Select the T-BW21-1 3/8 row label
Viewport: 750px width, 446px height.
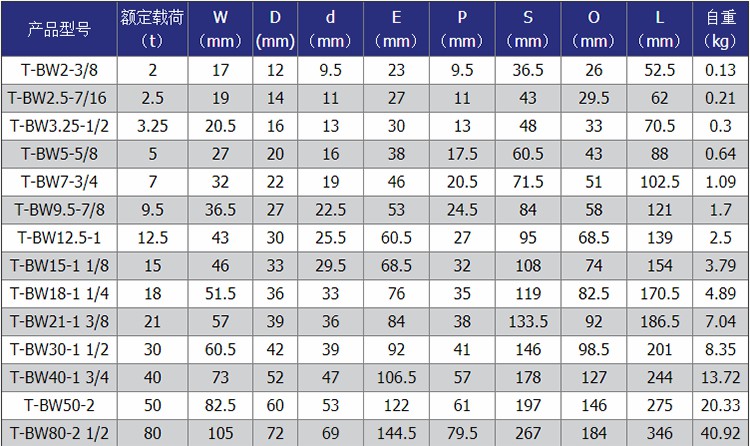pyautogui.click(x=57, y=323)
